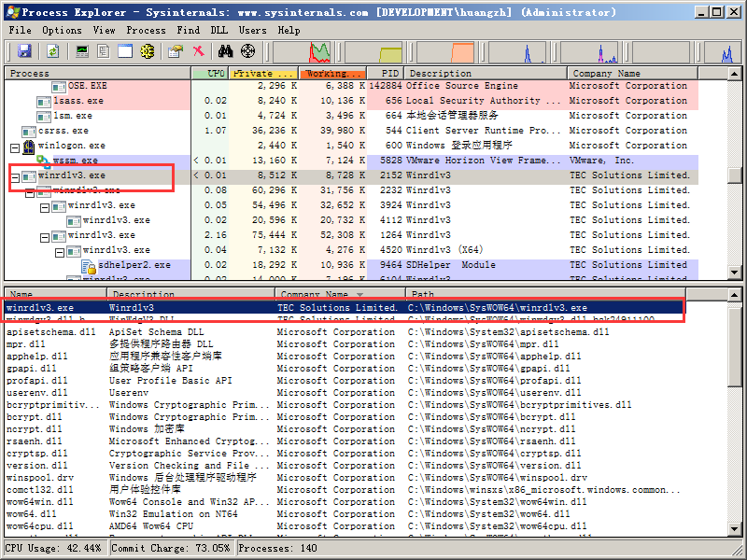
Task: Click the binoculars Find Handle or DLL icon
Action: 225,51
